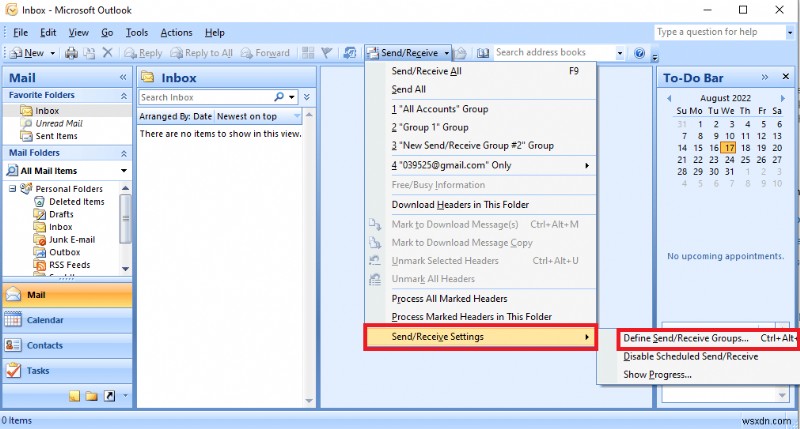Select the Outbox folder
800x429 pixels.
tap(64, 253)
